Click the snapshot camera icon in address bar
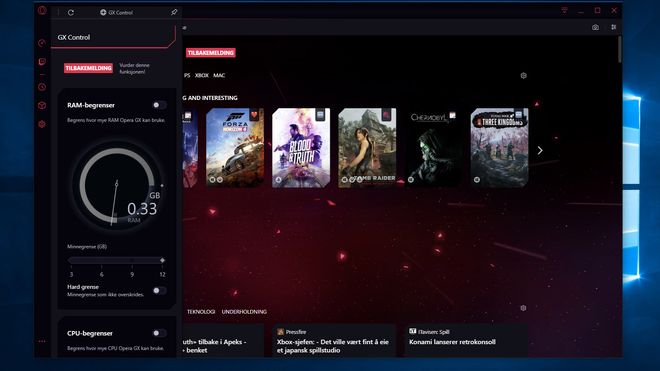 pos(595,27)
